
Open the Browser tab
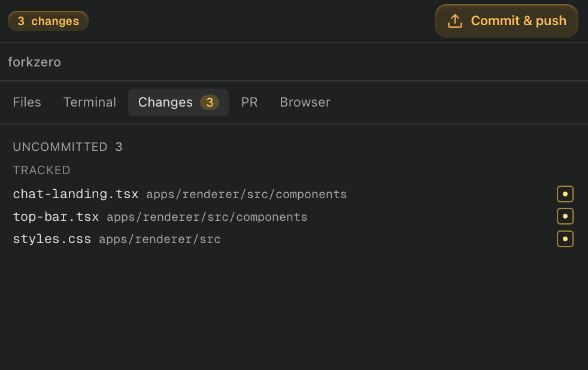(305, 102)
